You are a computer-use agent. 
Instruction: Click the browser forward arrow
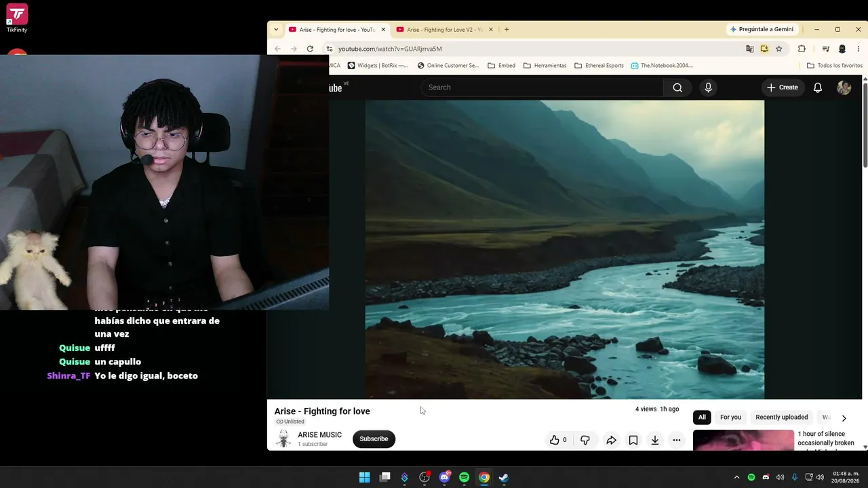point(294,49)
